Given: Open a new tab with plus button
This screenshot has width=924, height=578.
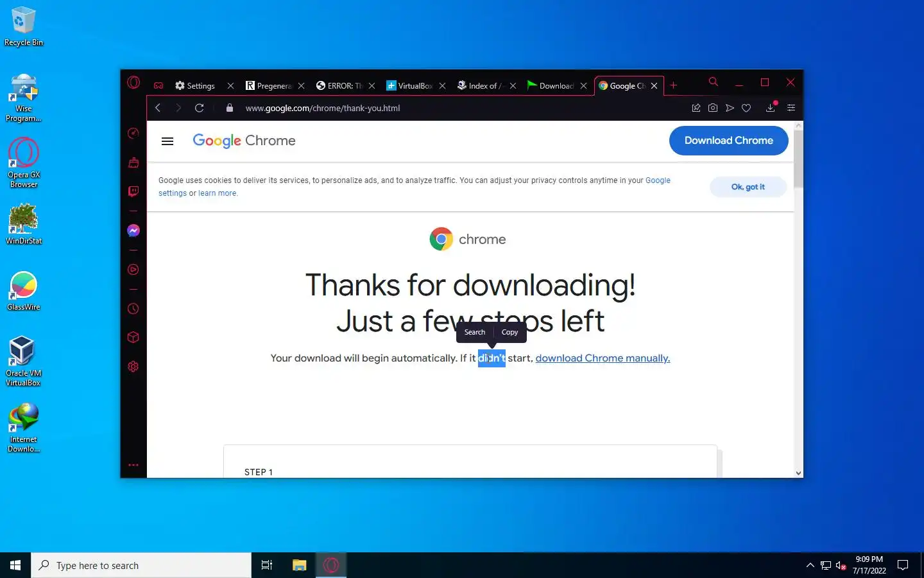Looking at the screenshot, I should click(674, 85).
